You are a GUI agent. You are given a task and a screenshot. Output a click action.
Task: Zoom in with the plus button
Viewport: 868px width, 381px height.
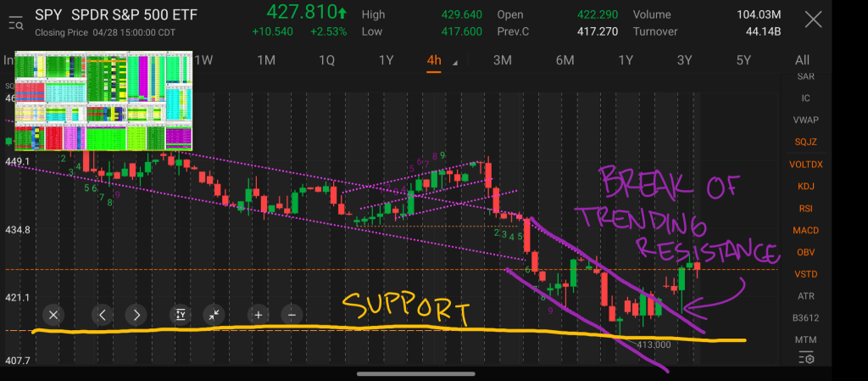click(257, 315)
